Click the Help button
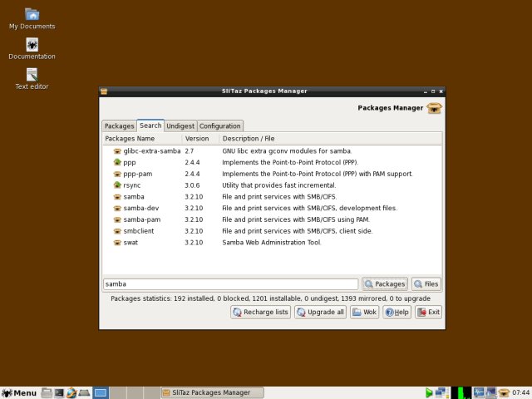Viewport: 532px width, 399px height. [397, 313]
